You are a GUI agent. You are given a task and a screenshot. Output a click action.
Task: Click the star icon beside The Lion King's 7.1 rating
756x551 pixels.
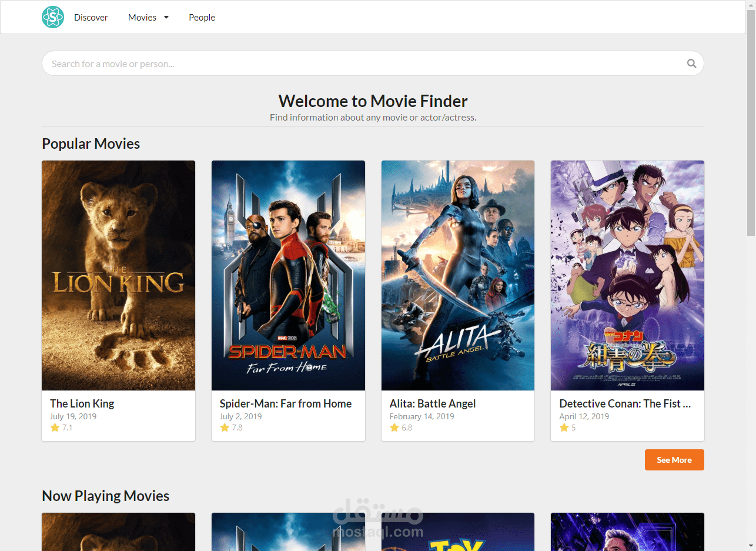click(53, 428)
